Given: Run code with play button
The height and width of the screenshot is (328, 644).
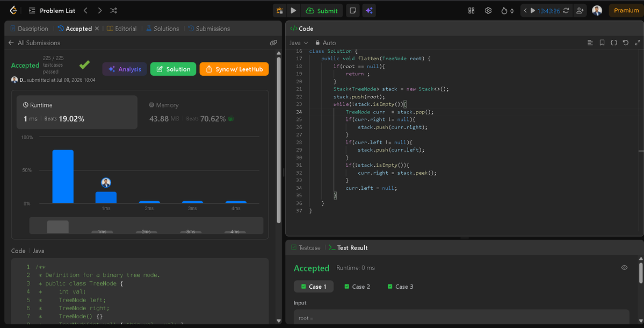Looking at the screenshot, I should coord(293,11).
